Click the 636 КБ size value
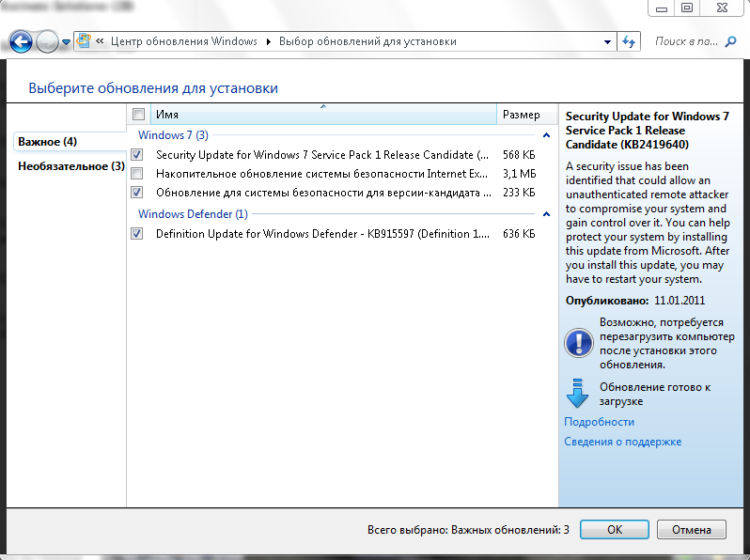This screenshot has width=750, height=560. (x=519, y=234)
